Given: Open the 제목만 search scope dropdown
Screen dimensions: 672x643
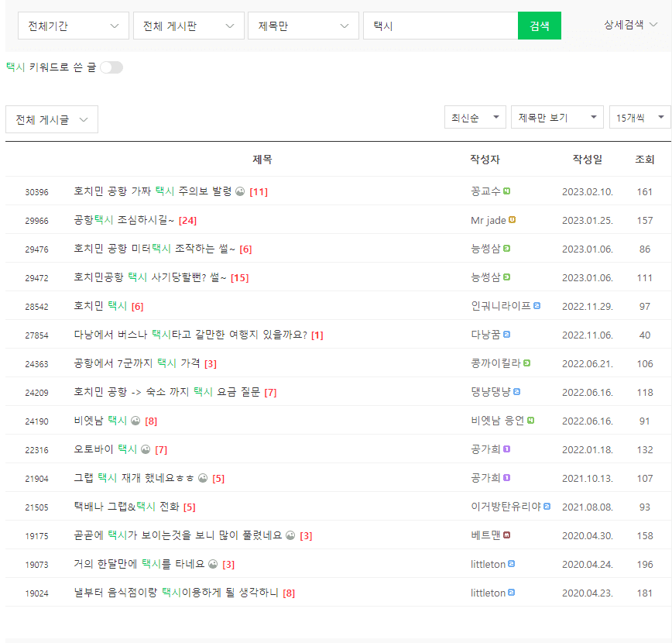Looking at the screenshot, I should click(303, 26).
